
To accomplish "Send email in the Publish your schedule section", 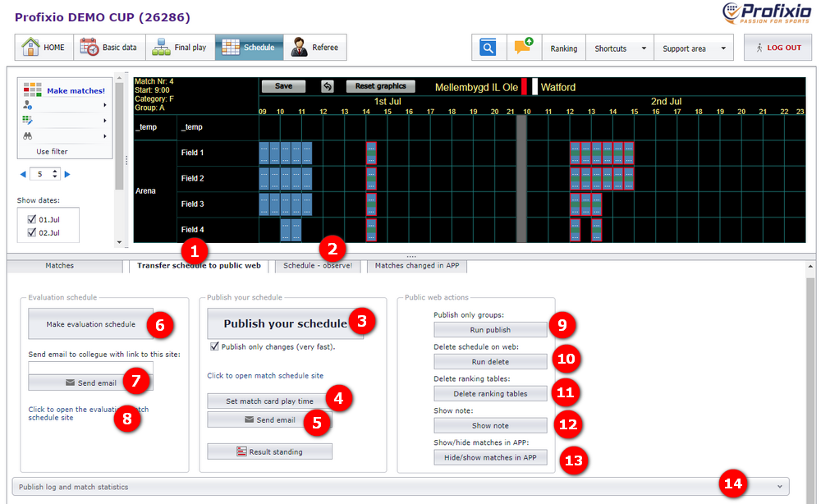I will coord(269,419).
